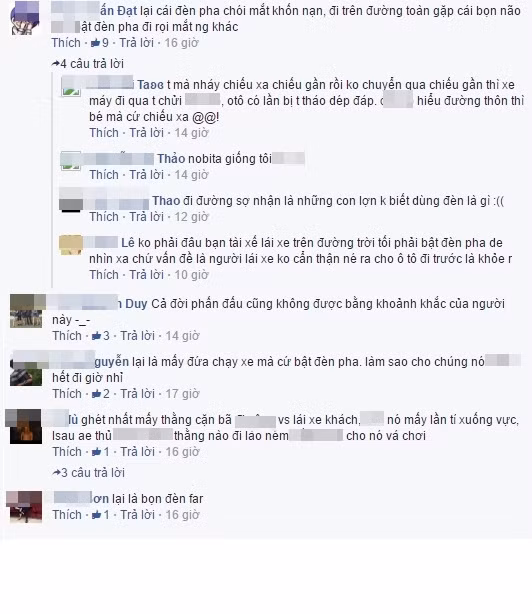Viewport: 532px width, 614px height.
Task: Open the avatar of commenter Duy
Action: (x=26, y=311)
